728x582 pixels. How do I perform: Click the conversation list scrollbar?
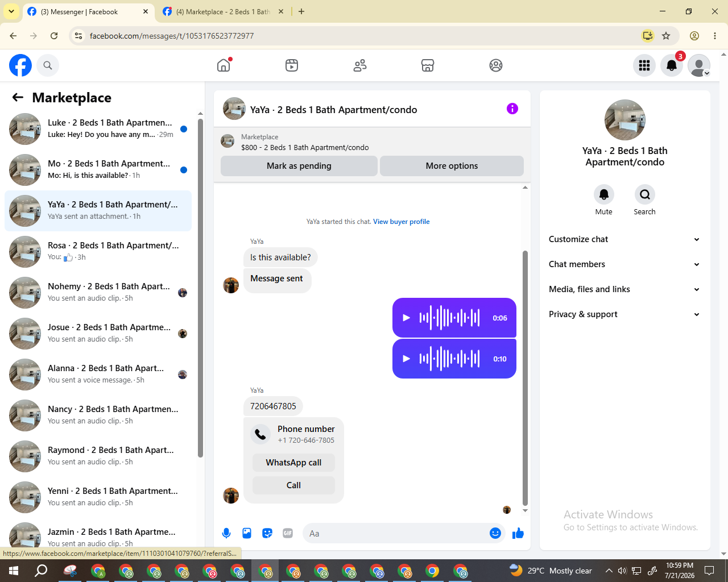click(x=200, y=287)
